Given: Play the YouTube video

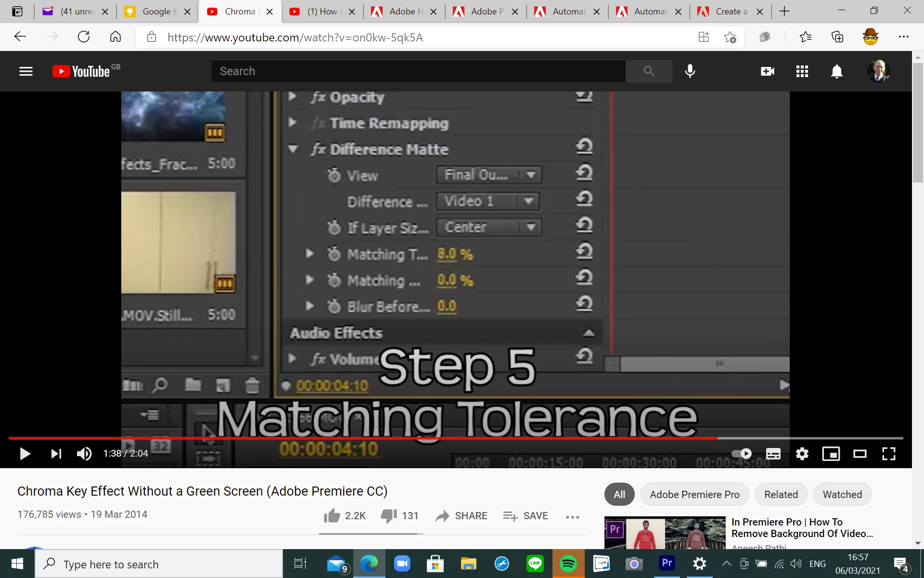Looking at the screenshot, I should (25, 454).
